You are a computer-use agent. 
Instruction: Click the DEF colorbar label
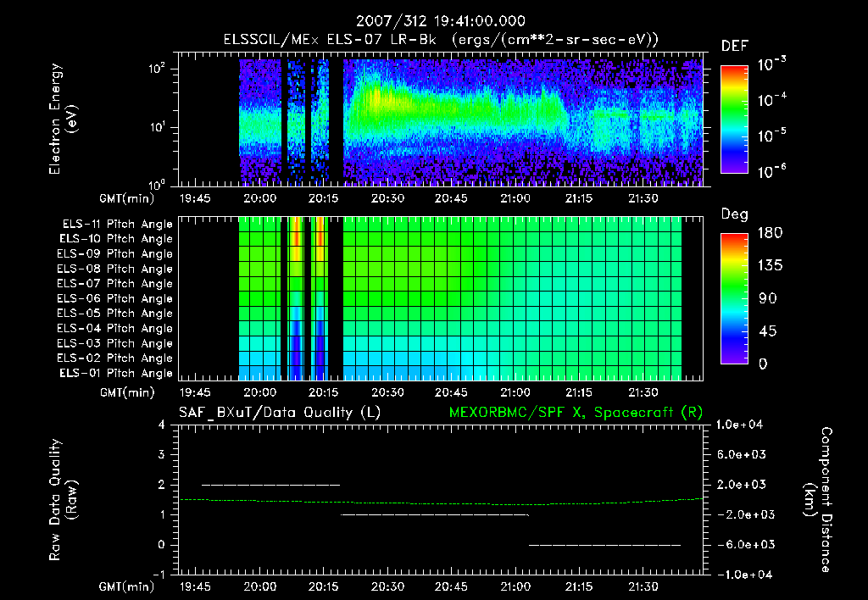pos(735,46)
